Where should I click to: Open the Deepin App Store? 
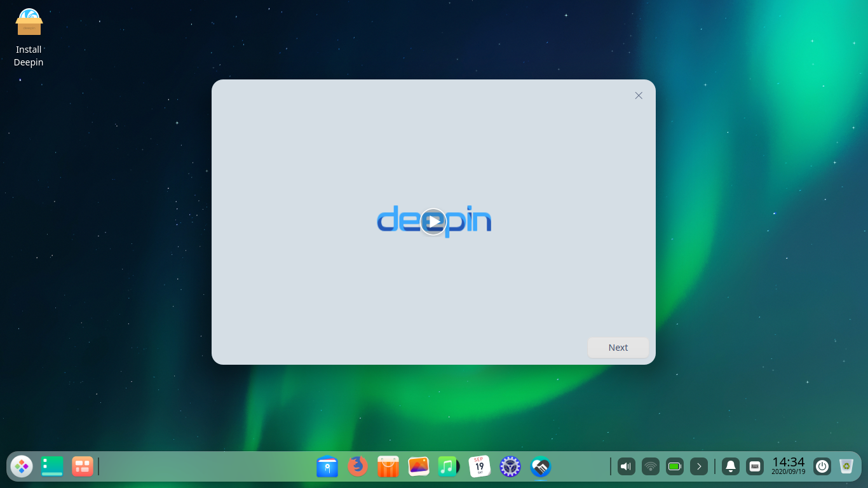click(x=388, y=466)
